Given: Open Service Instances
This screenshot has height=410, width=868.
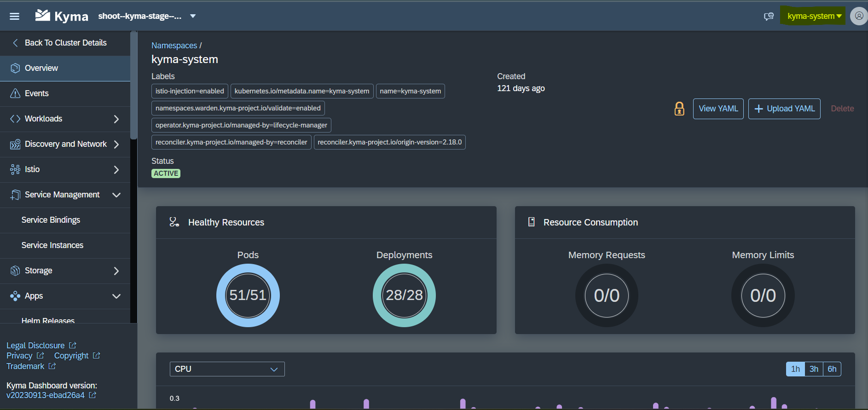Looking at the screenshot, I should [65, 245].
